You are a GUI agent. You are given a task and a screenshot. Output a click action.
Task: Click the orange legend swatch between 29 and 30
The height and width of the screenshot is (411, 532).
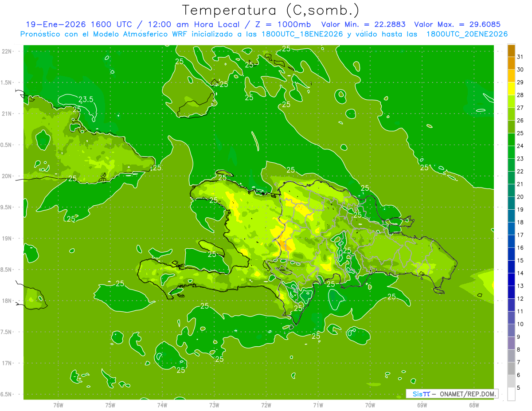point(511,76)
